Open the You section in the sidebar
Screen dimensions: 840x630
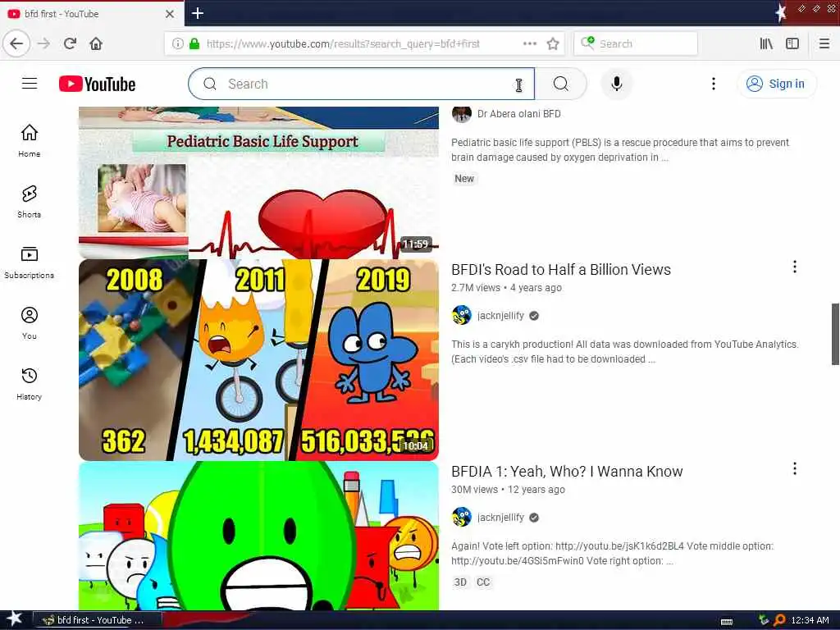point(29,323)
